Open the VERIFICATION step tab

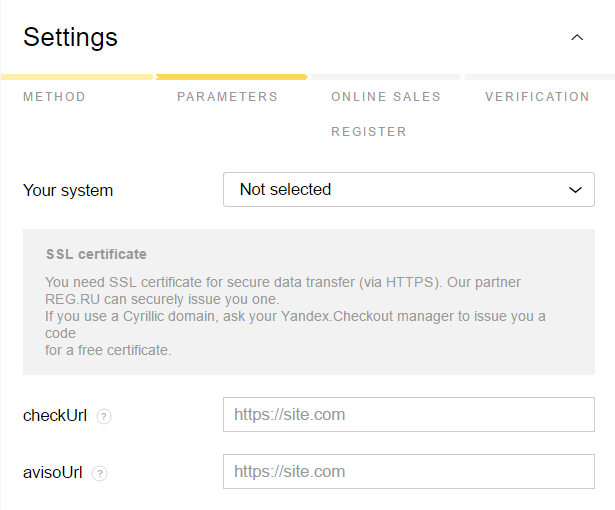[x=537, y=97]
